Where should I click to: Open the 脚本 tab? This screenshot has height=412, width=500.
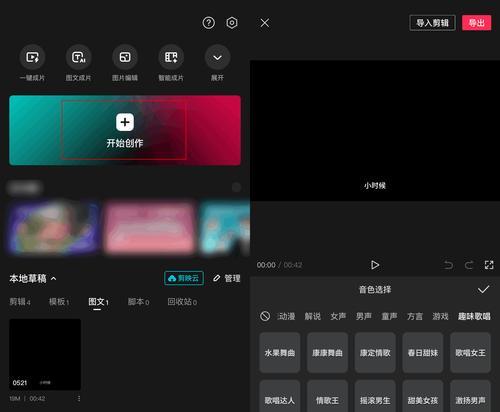(x=138, y=302)
